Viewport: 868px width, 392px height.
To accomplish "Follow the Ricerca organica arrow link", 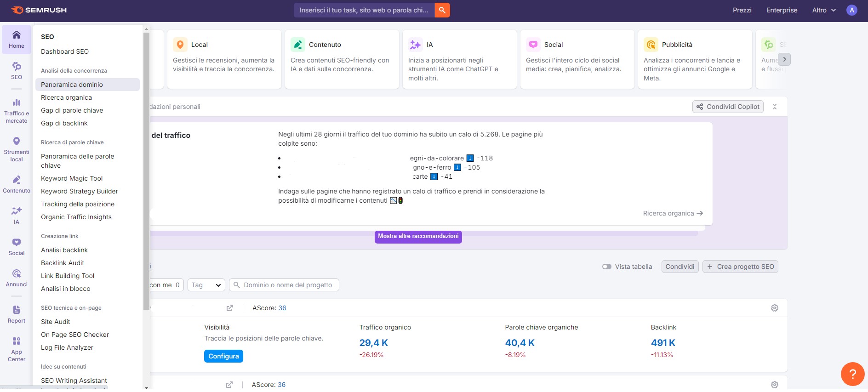I will pyautogui.click(x=673, y=213).
